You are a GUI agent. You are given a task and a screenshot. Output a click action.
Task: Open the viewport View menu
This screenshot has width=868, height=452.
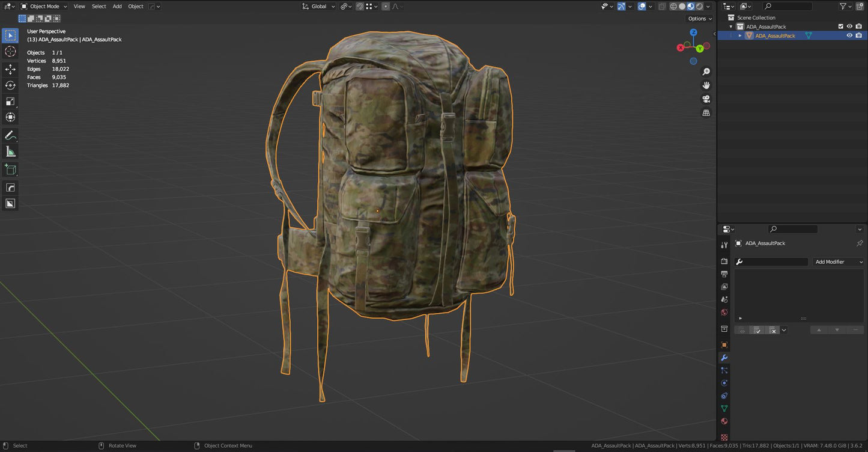[x=79, y=6]
